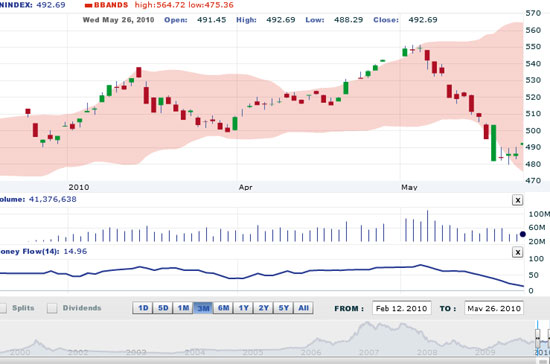Click the 570 price axis label
Viewport: 550px width, 364px height.
pyautogui.click(x=533, y=13)
